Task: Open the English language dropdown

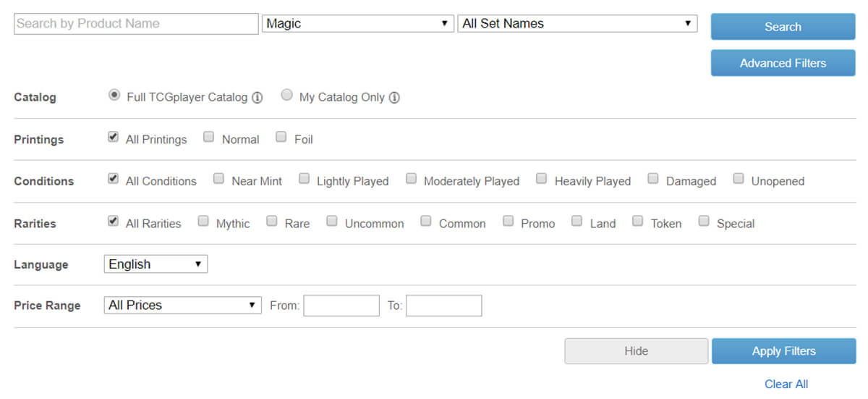Action: (x=156, y=264)
